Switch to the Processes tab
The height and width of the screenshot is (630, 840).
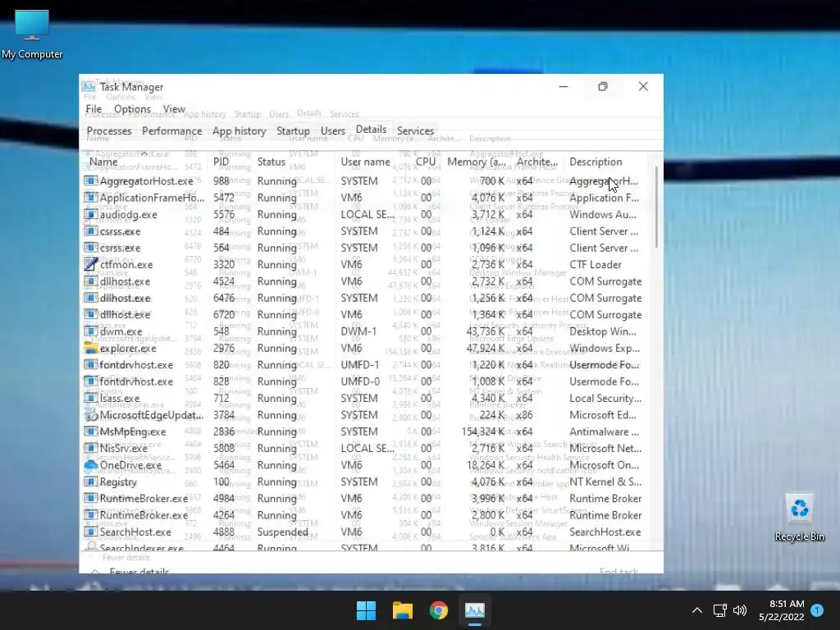(x=109, y=130)
